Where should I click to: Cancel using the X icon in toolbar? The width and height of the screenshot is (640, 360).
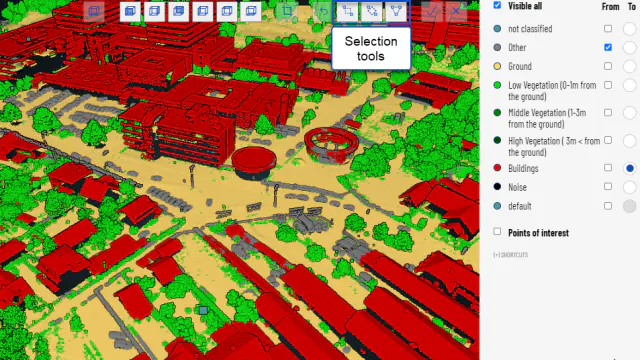[x=456, y=11]
